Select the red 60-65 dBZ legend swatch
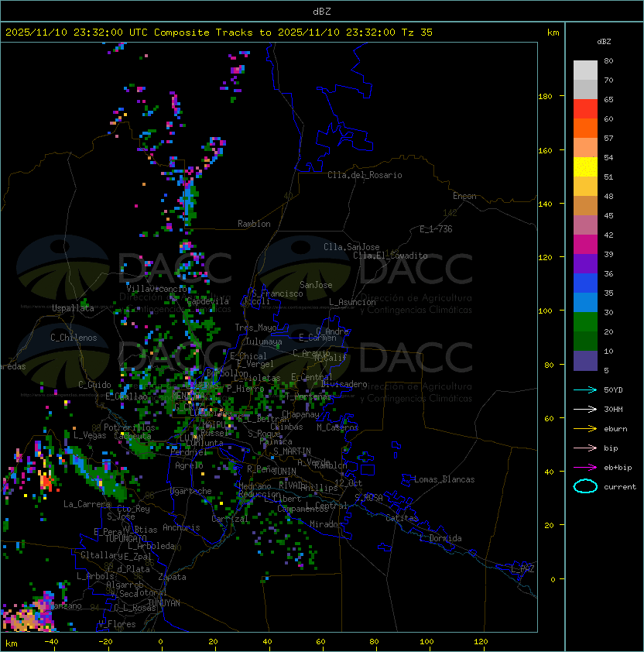 click(x=585, y=109)
